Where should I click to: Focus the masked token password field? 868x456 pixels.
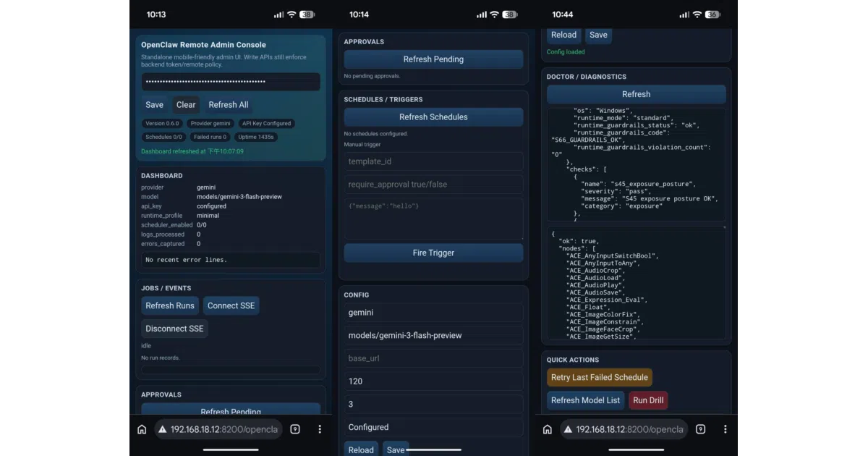click(231, 82)
